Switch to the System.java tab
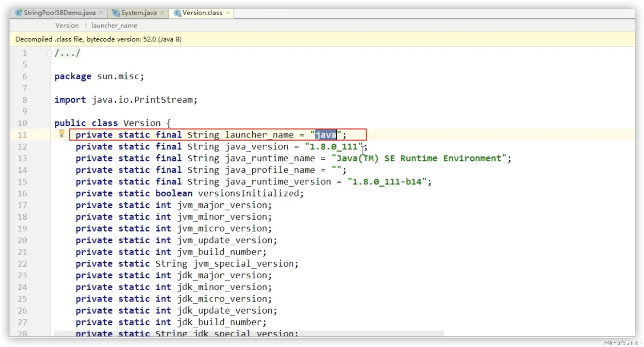 tap(139, 13)
